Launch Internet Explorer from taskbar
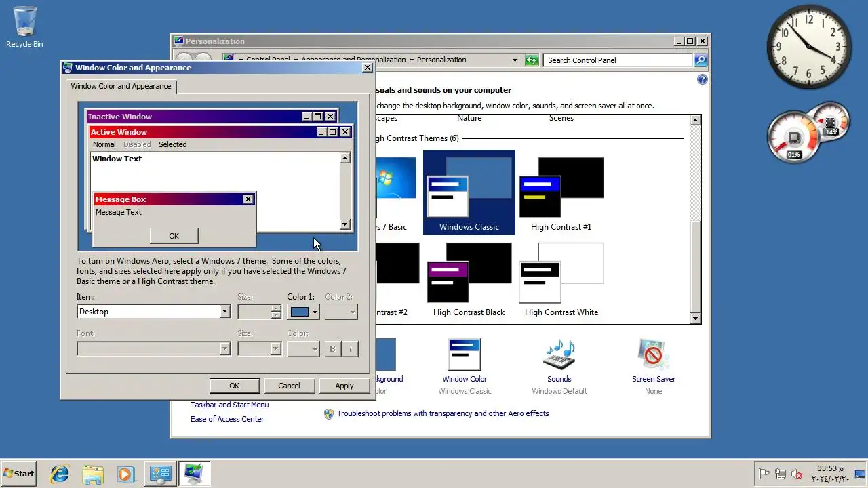This screenshot has width=868, height=488. pos(60,474)
